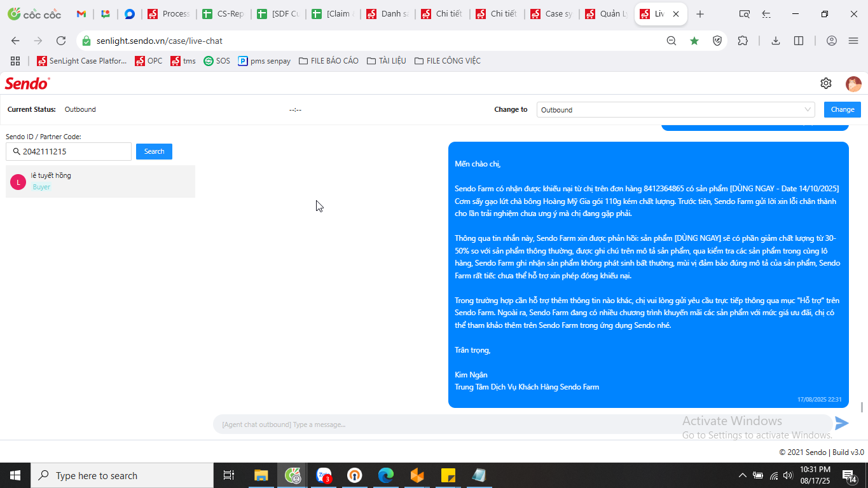Show hidden system tray icons
This screenshot has height=488, width=868.
point(742,475)
